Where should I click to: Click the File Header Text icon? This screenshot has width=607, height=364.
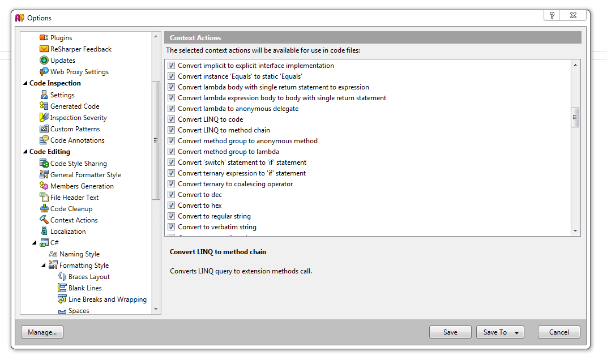(x=44, y=197)
